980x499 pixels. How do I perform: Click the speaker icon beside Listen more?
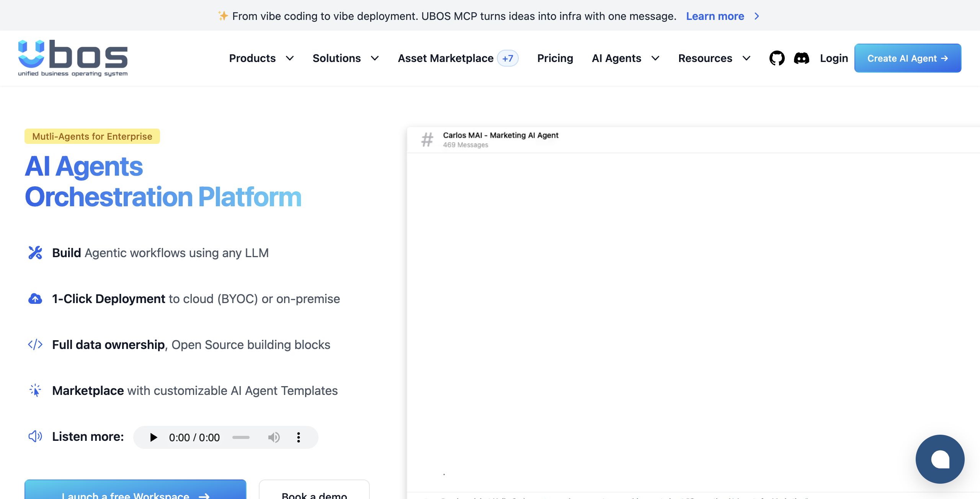coord(35,436)
